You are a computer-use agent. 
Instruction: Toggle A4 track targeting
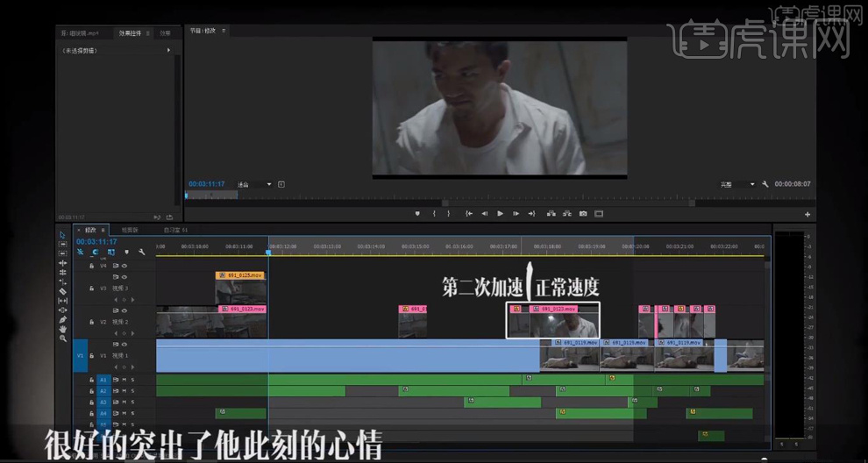click(x=103, y=413)
